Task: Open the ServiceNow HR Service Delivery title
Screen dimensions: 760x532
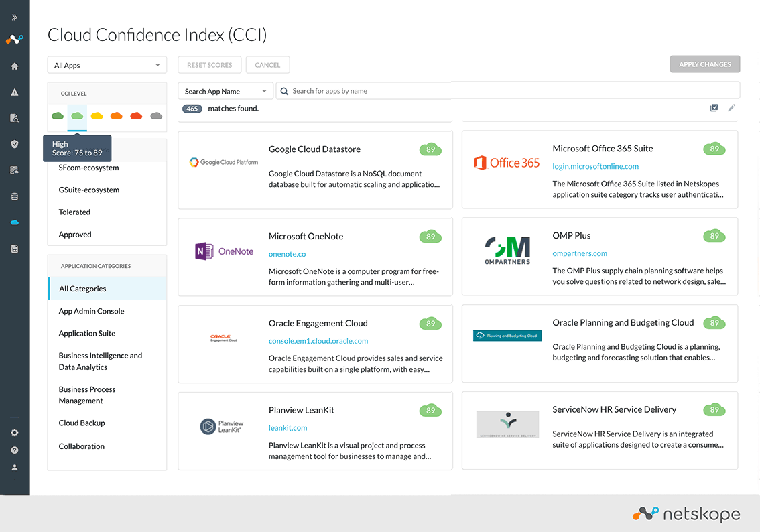Action: [614, 409]
